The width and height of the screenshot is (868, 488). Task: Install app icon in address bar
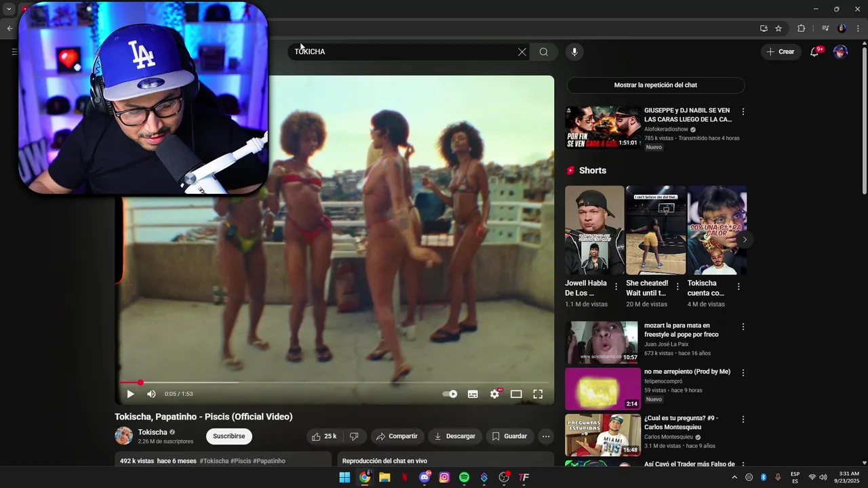pyautogui.click(x=764, y=28)
